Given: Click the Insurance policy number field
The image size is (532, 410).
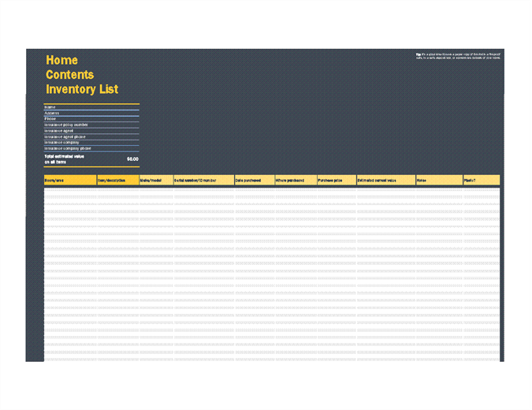Looking at the screenshot, I should coord(91,125).
